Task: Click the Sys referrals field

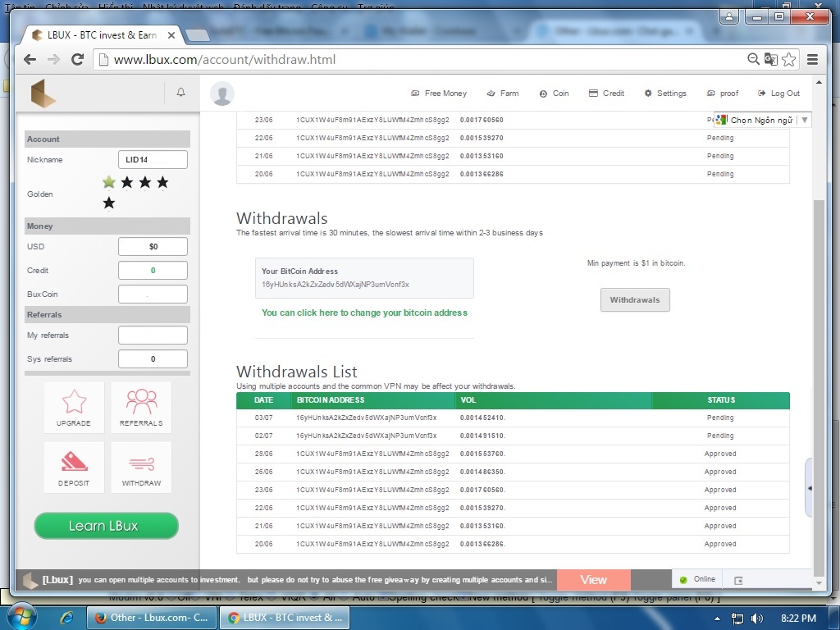Action: tap(153, 359)
